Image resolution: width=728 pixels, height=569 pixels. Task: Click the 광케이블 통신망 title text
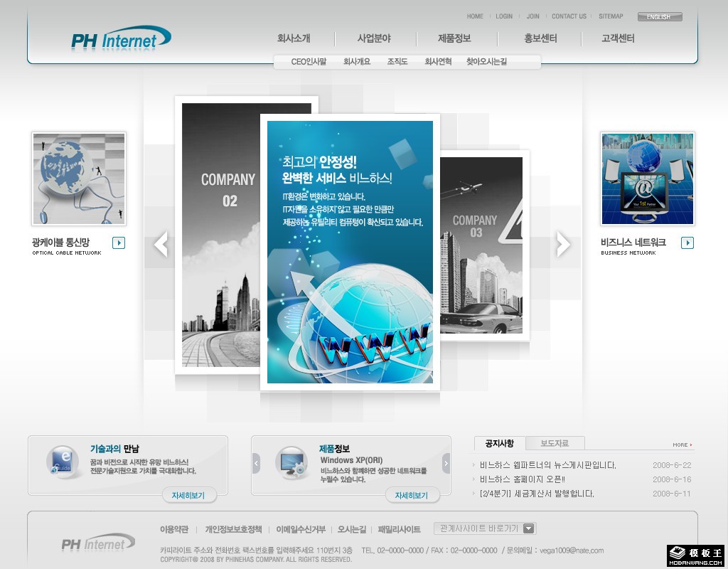pos(61,242)
